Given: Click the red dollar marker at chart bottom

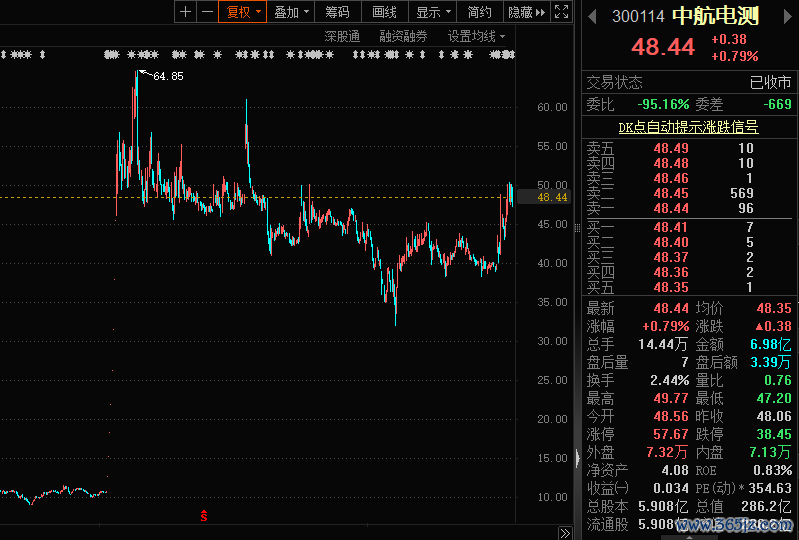Looking at the screenshot, I should click(x=204, y=516).
